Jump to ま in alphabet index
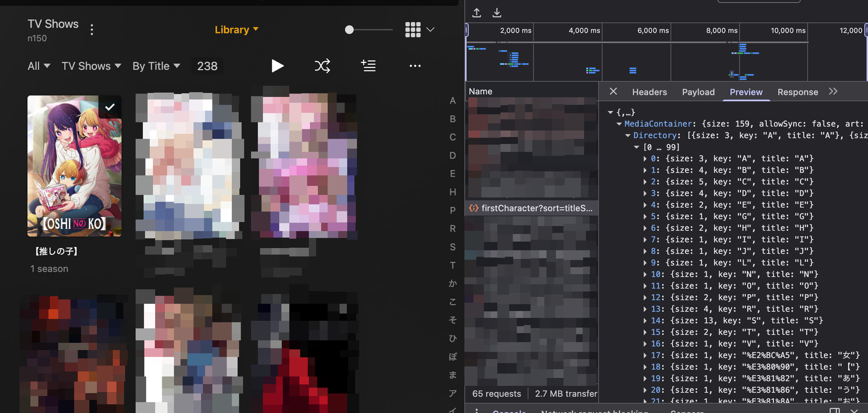The image size is (868, 413). coord(453,375)
